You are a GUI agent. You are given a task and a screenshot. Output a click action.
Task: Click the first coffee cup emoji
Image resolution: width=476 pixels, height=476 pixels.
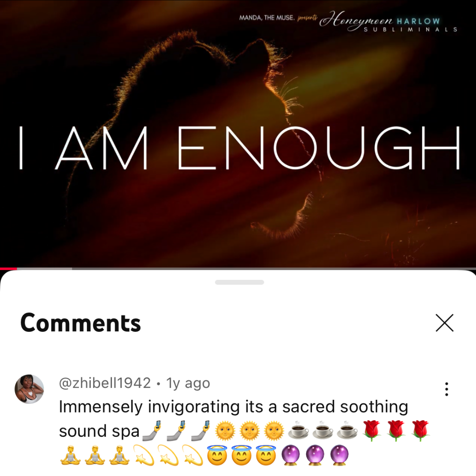298,431
